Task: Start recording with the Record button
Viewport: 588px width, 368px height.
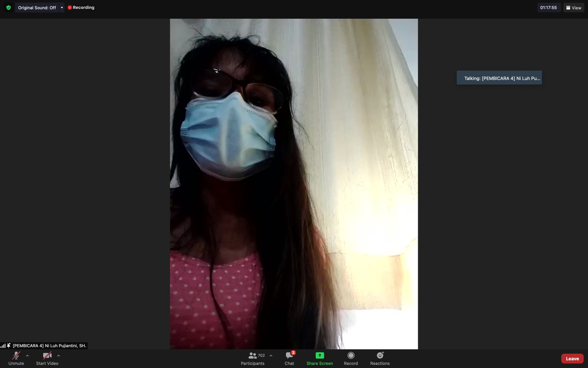Action: pyautogui.click(x=351, y=358)
